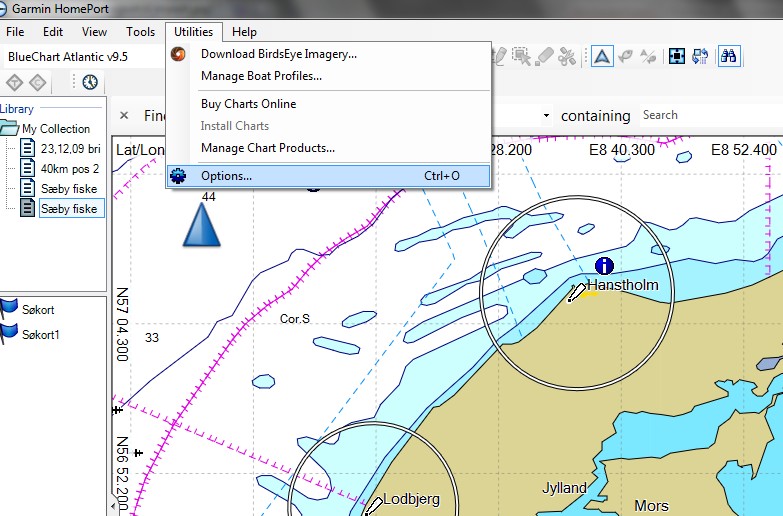Select the pencil draw tool

[x=499, y=56]
